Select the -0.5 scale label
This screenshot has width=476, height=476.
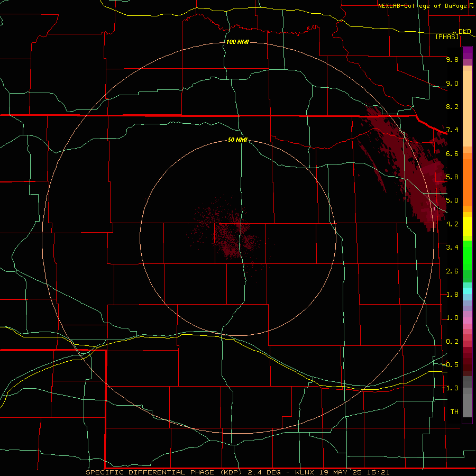click(450, 365)
